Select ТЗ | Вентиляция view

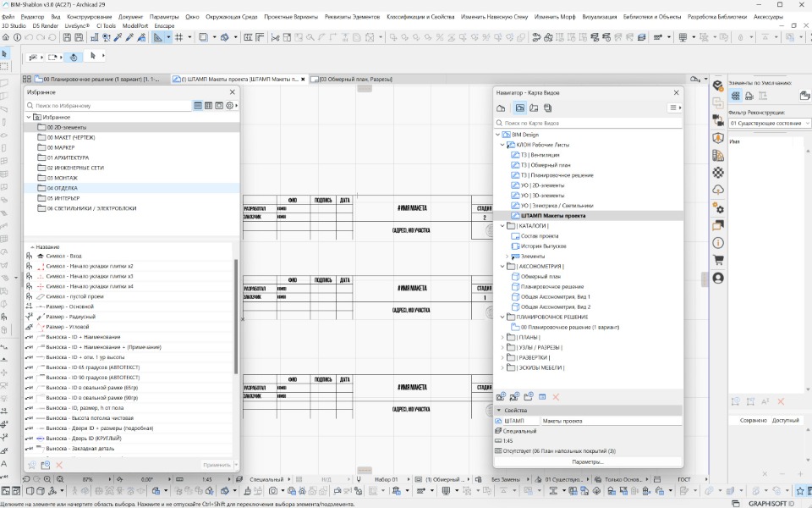540,155
